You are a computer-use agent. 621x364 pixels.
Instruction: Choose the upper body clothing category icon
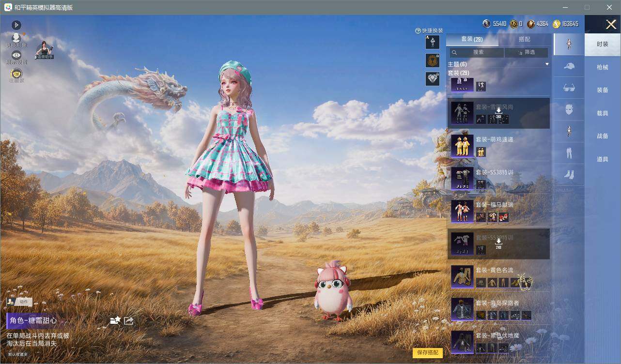pos(569,131)
